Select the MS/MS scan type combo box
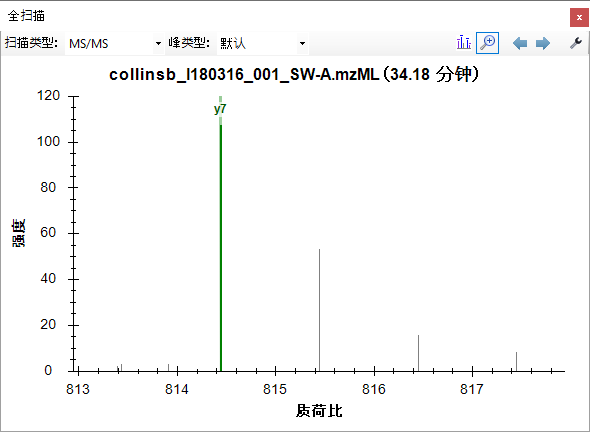Screen dimensions: 590x432 tap(115, 43)
